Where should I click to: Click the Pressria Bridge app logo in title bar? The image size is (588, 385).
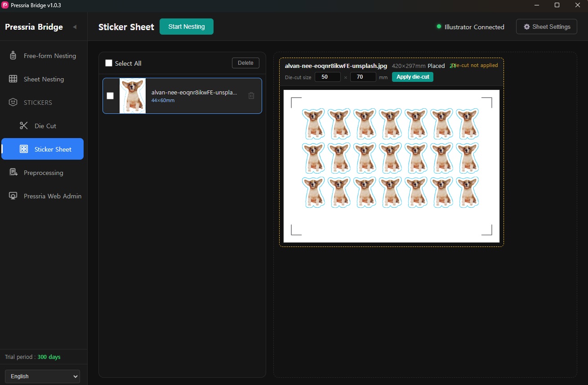click(x=5, y=5)
